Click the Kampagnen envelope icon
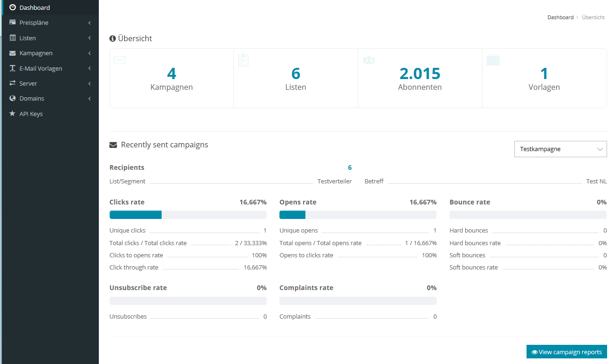 [13, 53]
